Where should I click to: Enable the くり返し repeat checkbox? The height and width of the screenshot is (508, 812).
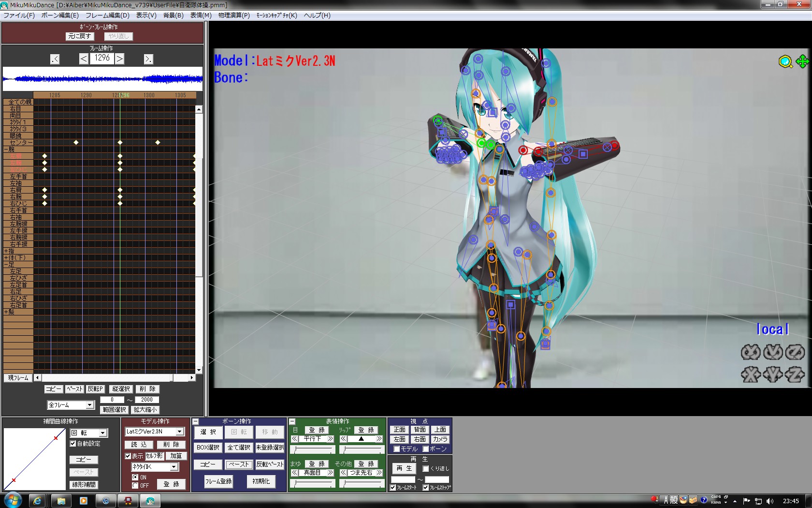coord(425,469)
